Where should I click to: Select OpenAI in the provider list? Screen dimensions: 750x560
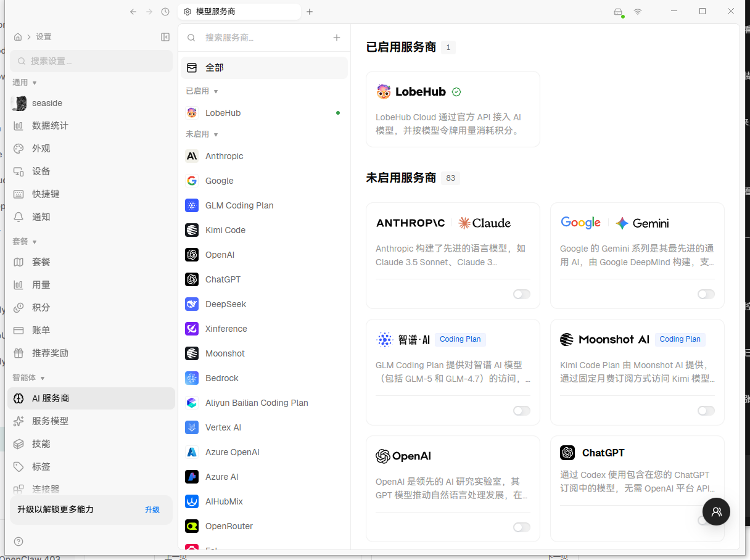coord(264,255)
